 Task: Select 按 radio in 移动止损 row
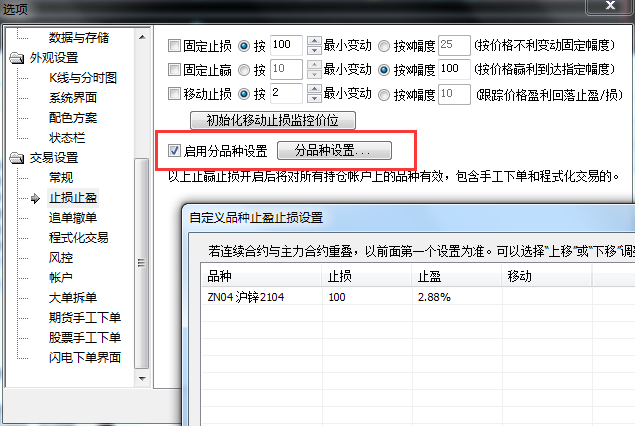click(244, 95)
